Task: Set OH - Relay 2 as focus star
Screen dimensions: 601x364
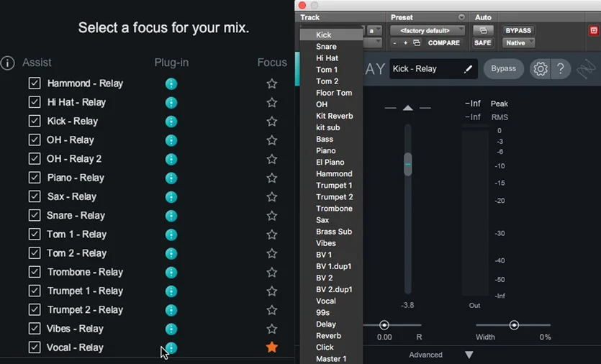Action: coord(272,159)
